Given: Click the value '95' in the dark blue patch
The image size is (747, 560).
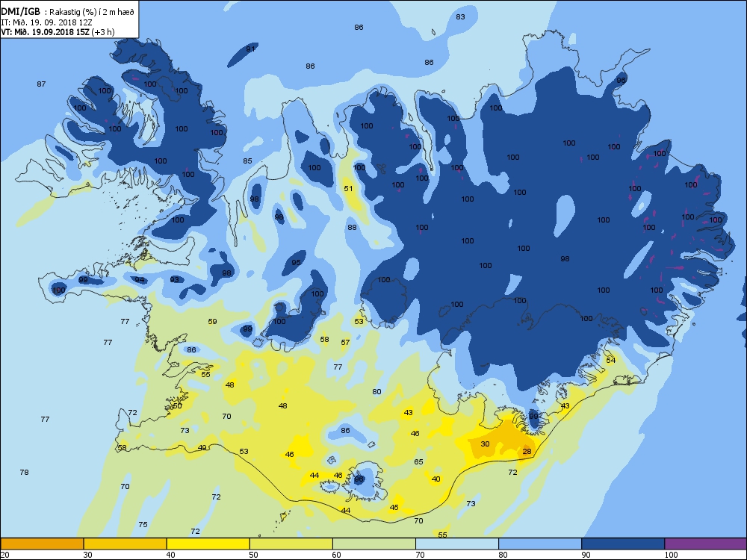Looking at the screenshot, I should pos(297,263).
